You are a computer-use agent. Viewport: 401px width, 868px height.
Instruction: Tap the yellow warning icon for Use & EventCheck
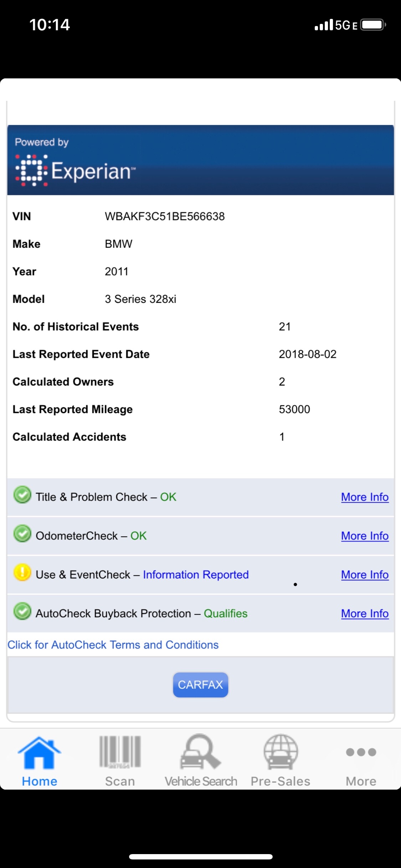point(22,573)
